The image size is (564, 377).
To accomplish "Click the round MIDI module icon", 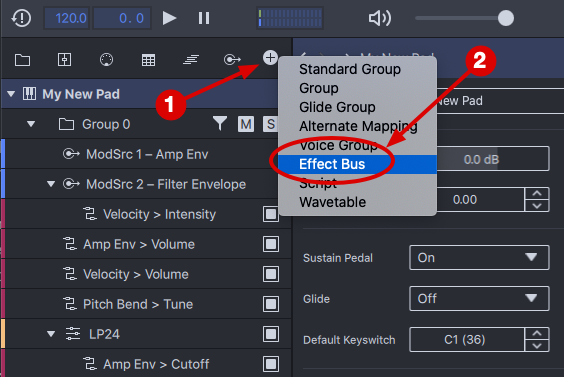I will tap(106, 59).
